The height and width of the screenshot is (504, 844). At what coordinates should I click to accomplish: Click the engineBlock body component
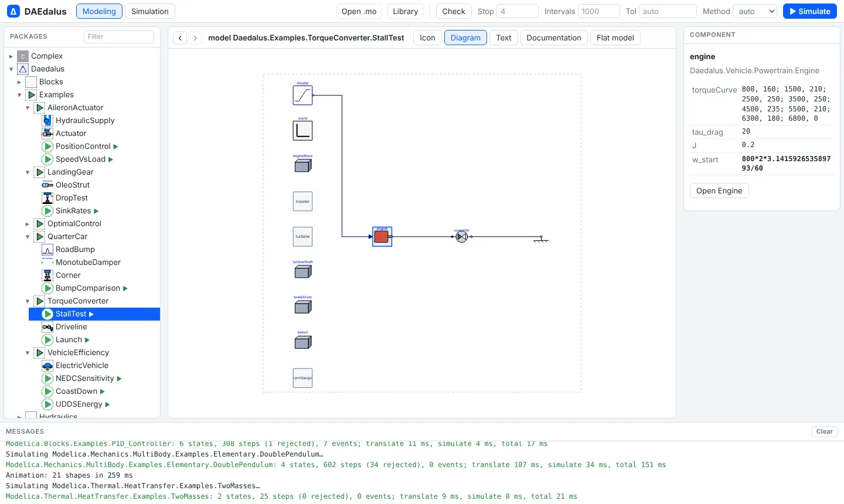302,166
